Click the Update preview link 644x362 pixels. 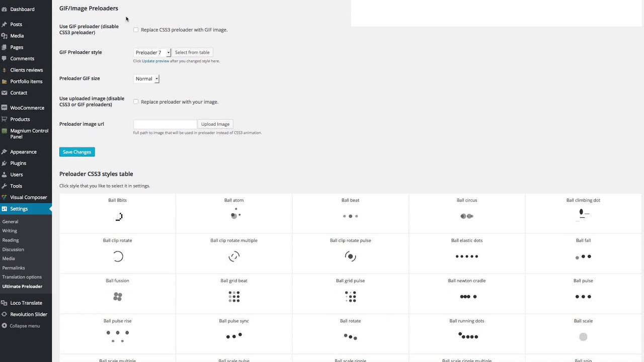(155, 61)
